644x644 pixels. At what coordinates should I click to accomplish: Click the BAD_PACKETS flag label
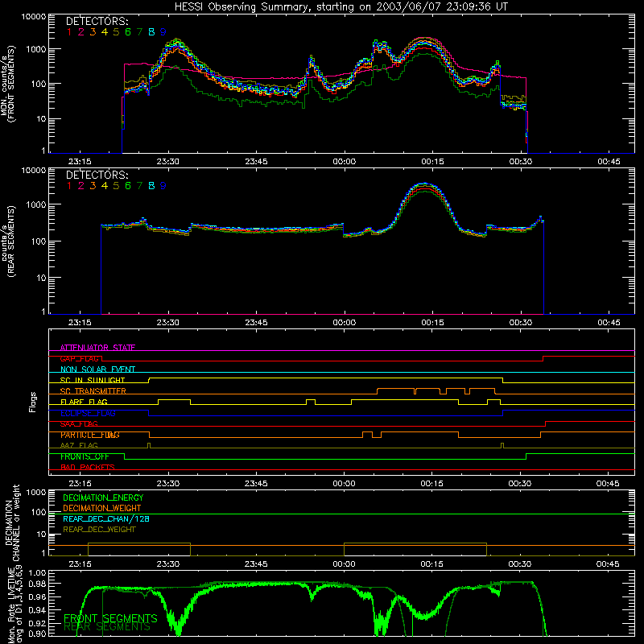[88, 467]
